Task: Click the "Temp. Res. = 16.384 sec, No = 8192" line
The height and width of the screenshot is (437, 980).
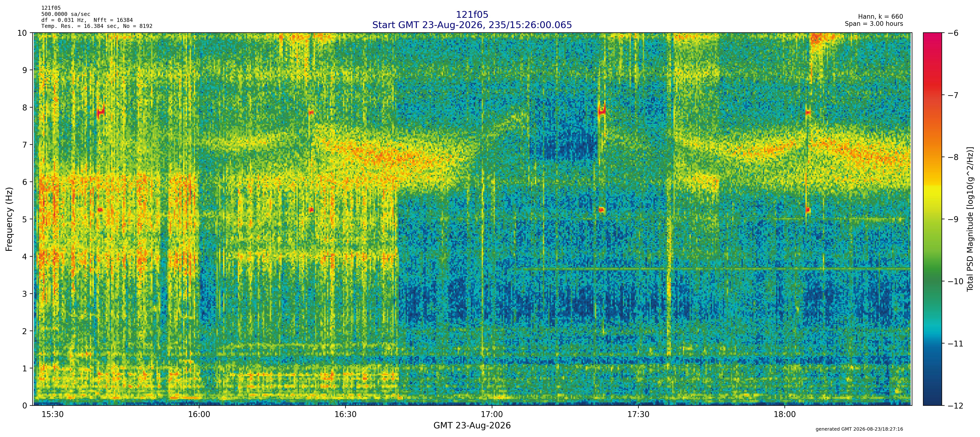Action: (97, 26)
